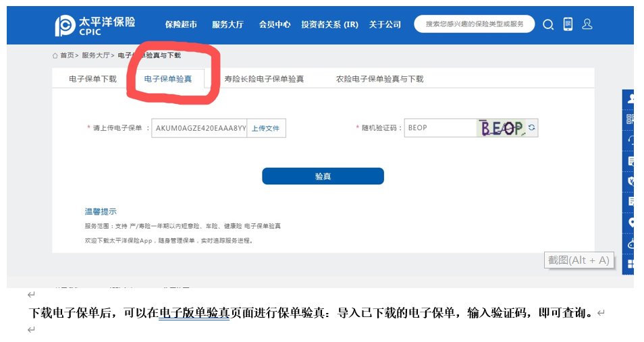This screenshot has width=644, height=342.
Task: Click the 上传文件 upload button
Action: pos(265,128)
